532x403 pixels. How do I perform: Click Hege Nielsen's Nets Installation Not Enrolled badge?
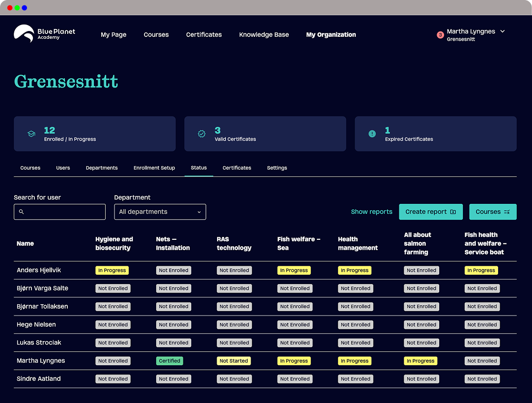pos(173,324)
